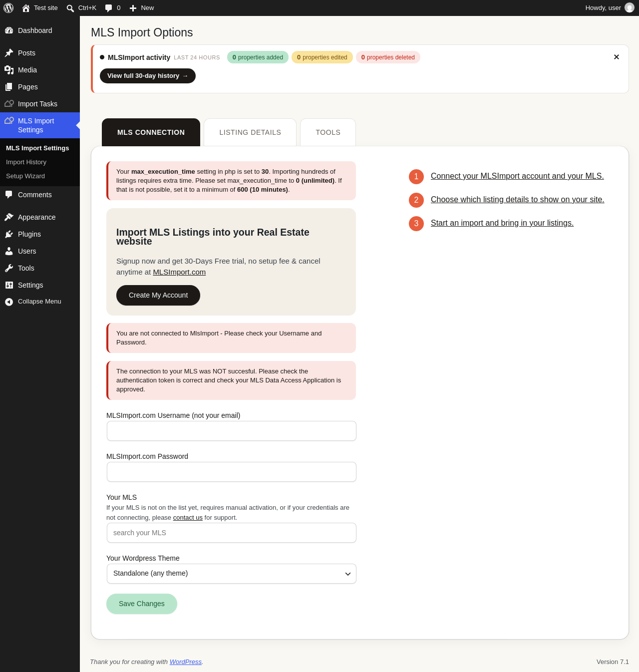The width and height of the screenshot is (639, 672).
Task: Open the Tools tab
Action: pos(328,132)
